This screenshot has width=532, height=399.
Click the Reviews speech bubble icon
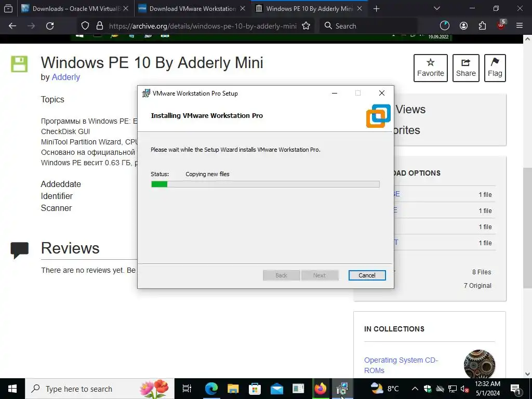[x=19, y=250]
